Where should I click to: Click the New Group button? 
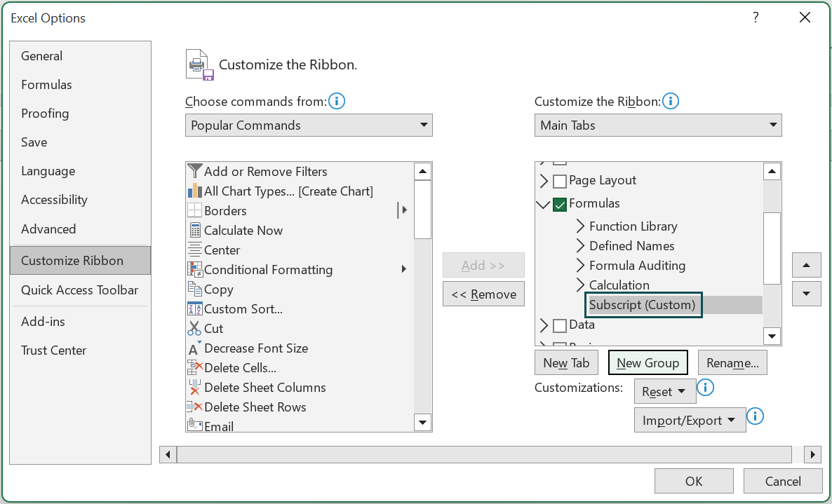(x=648, y=362)
